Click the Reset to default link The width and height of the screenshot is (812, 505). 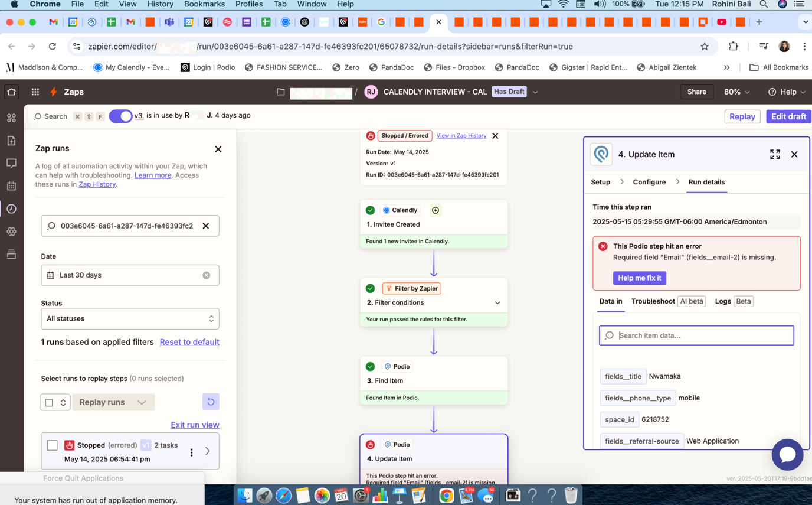(x=189, y=342)
